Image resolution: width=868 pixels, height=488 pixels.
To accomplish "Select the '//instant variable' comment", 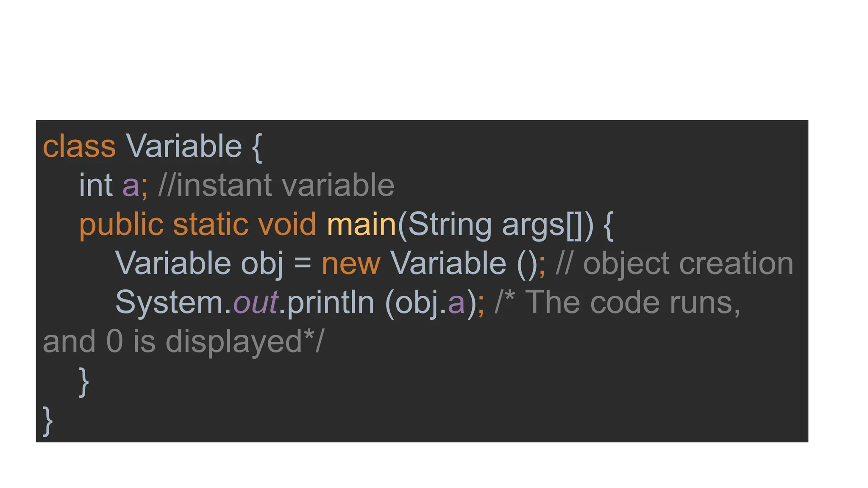I will pyautogui.click(x=276, y=186).
